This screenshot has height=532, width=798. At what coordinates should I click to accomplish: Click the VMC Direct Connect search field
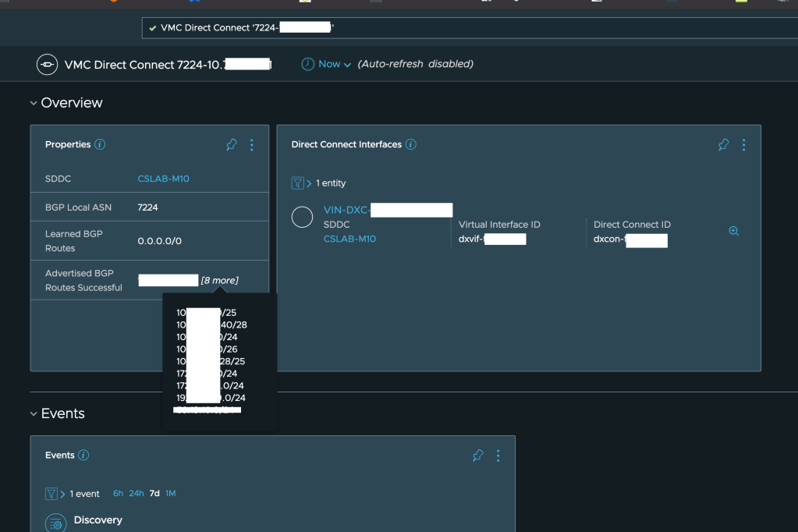[468, 28]
